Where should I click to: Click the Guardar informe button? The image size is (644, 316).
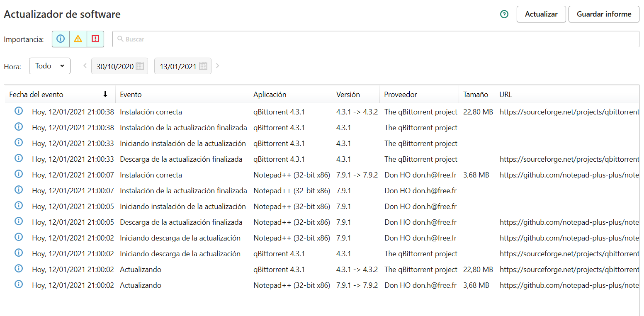click(x=604, y=14)
